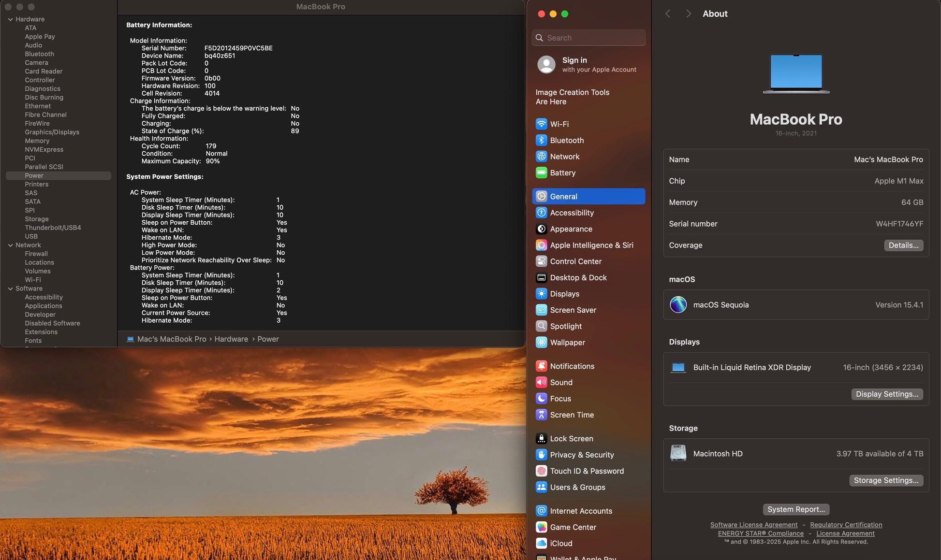This screenshot has height=560, width=941.
Task: Click the back navigation chevron
Action: point(668,14)
